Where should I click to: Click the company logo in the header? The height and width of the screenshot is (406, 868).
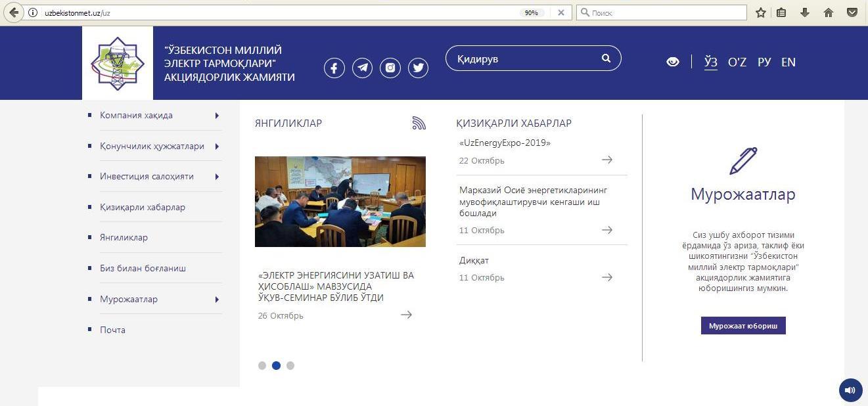pyautogui.click(x=117, y=63)
